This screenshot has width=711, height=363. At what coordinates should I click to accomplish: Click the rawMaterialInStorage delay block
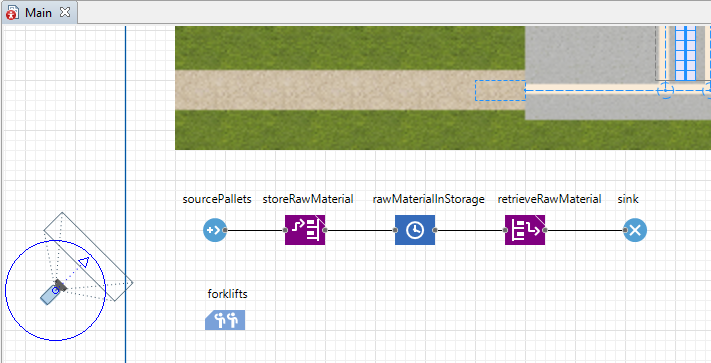click(415, 230)
